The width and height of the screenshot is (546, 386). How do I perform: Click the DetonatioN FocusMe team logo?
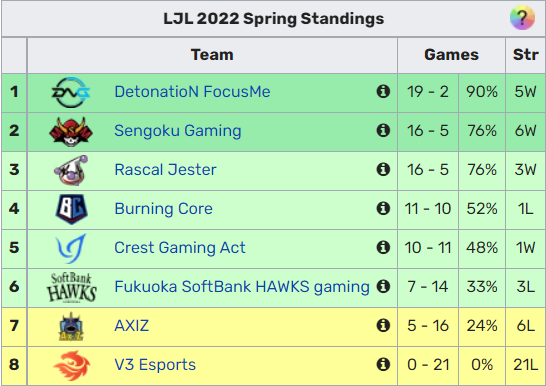[x=71, y=92]
